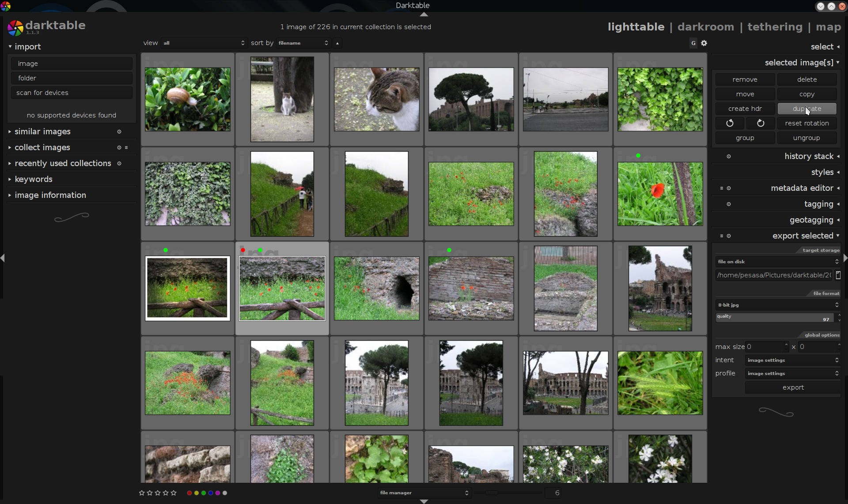Screen dimensions: 848x504
Task: Rate selected image one star
Action: click(x=142, y=493)
